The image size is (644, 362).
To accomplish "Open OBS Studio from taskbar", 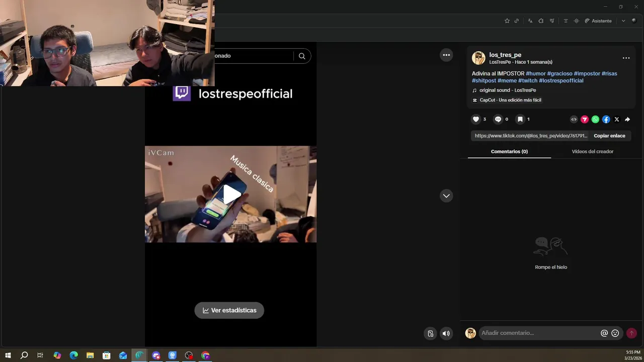I will [x=189, y=355].
